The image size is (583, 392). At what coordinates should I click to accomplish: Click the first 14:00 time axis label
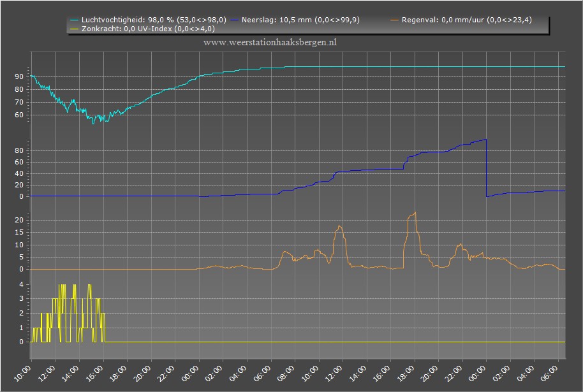(x=71, y=373)
